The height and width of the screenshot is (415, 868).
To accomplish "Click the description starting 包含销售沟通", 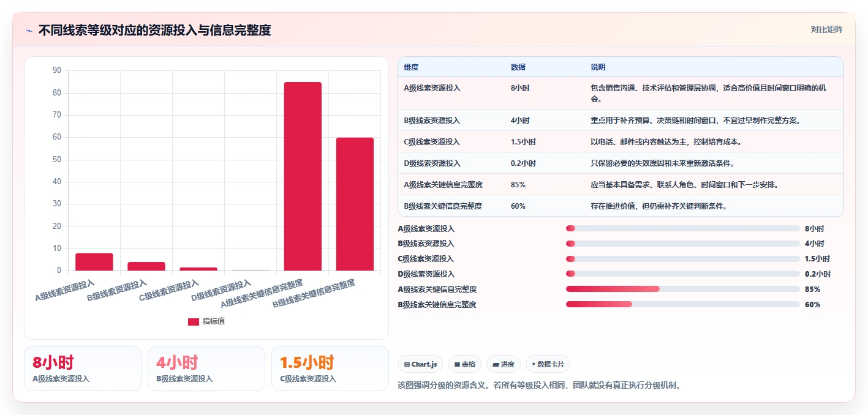I will click(x=709, y=93).
